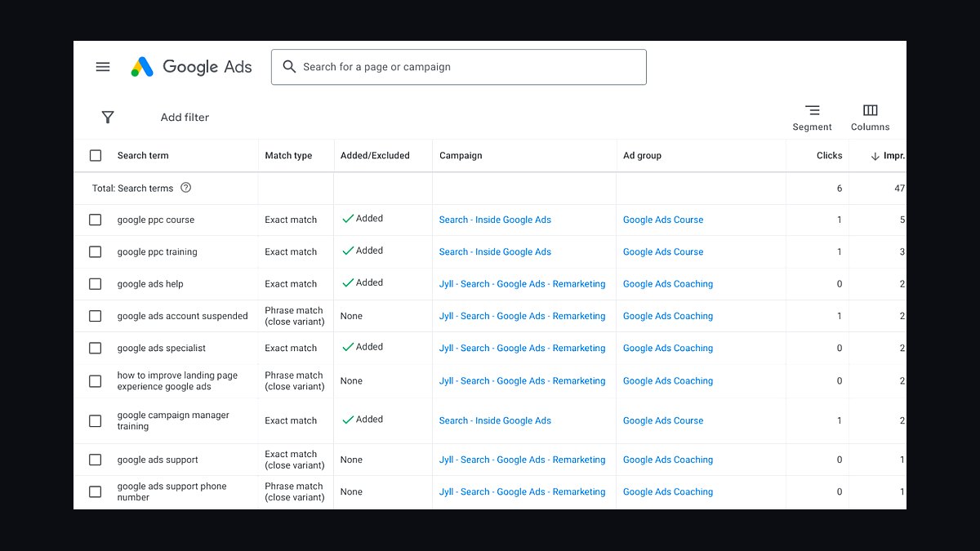Click Added status for google ppc course
This screenshot has width=980, height=551.
tap(363, 219)
